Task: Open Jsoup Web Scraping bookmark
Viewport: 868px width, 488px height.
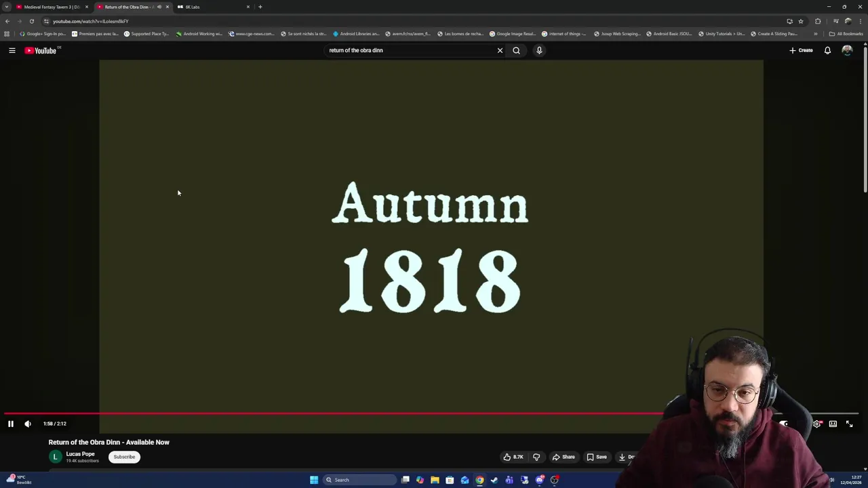Action: coord(617,34)
